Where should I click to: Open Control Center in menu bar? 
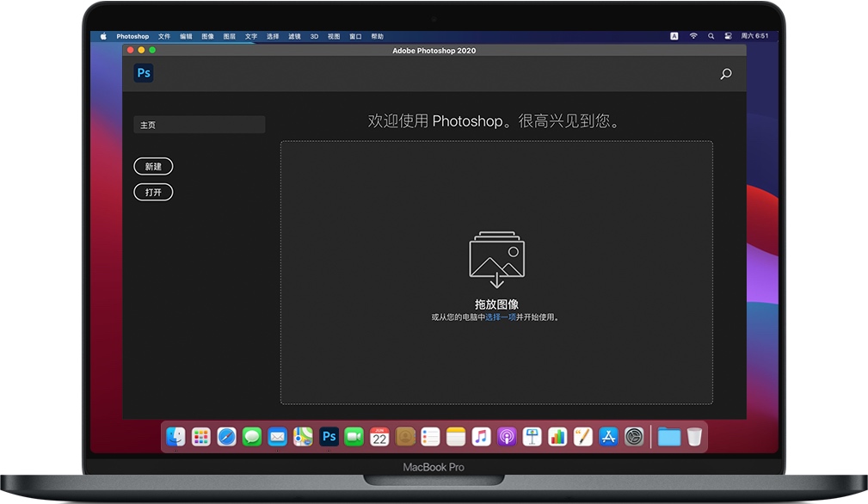[x=728, y=36]
